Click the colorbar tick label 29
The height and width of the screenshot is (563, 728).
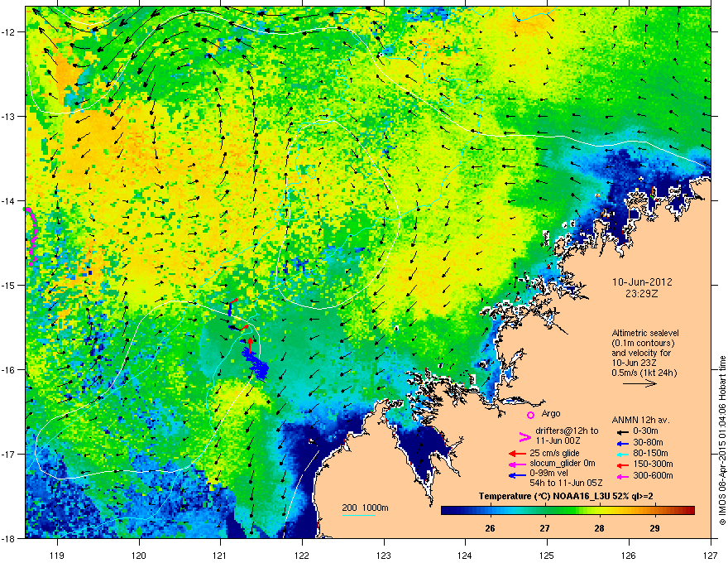tap(654, 528)
